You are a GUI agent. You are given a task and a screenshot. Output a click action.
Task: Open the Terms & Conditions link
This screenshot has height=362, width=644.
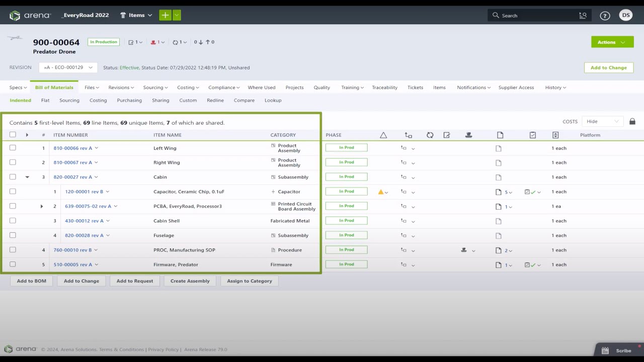point(121,349)
